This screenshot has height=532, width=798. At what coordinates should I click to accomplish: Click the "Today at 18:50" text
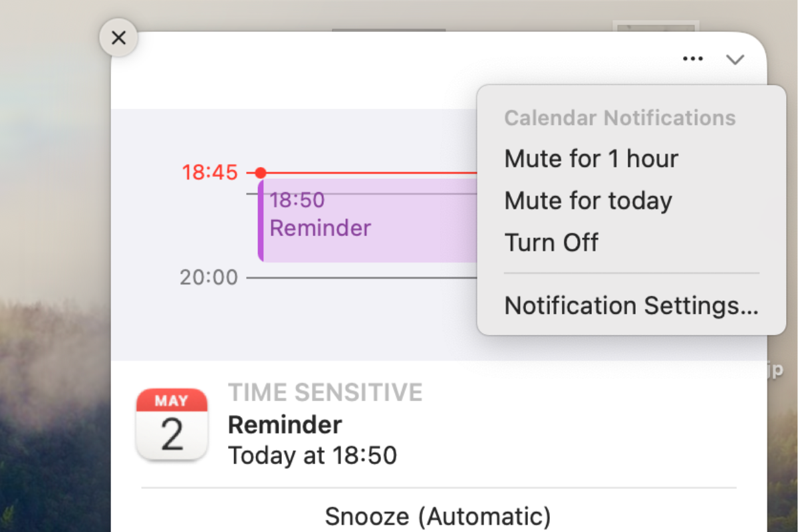pos(312,456)
